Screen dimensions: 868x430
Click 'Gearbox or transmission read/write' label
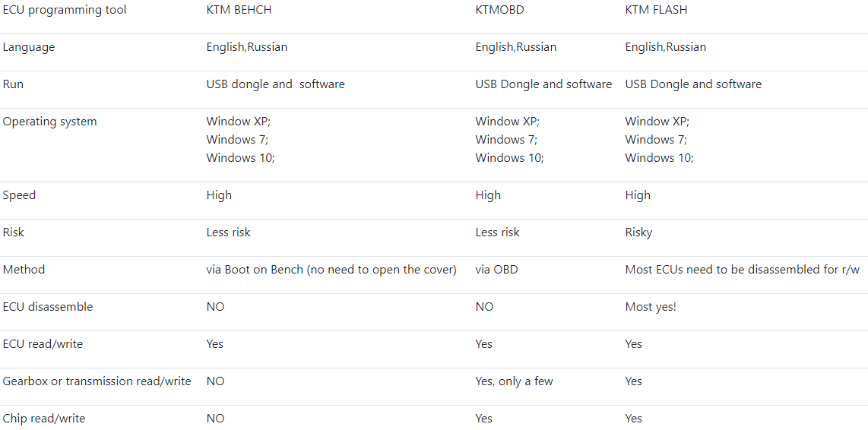point(97,381)
